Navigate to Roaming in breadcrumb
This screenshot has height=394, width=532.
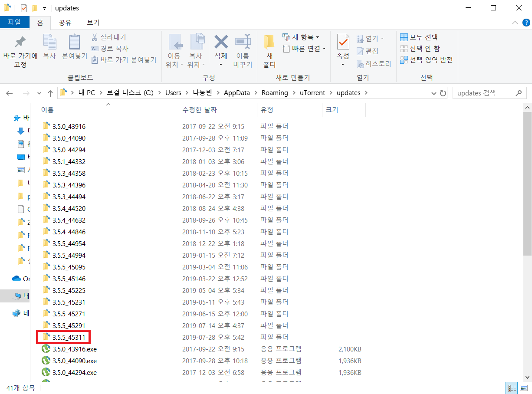[275, 93]
